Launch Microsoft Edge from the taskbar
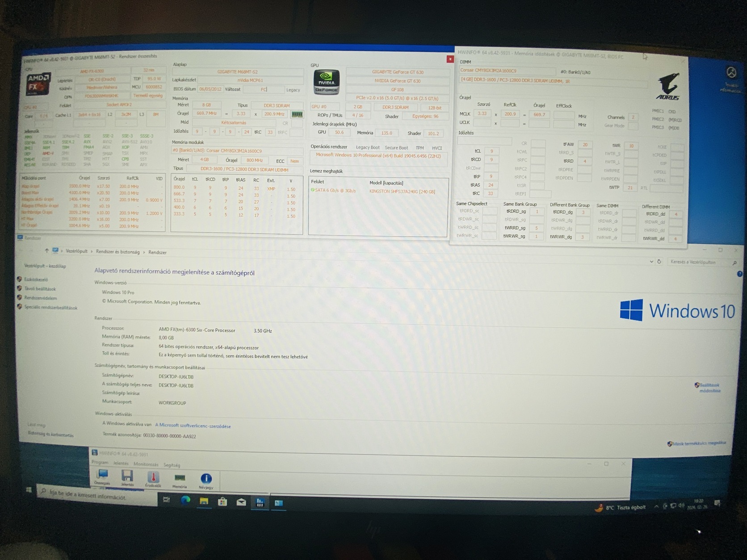Image resolution: width=747 pixels, height=560 pixels. [185, 501]
